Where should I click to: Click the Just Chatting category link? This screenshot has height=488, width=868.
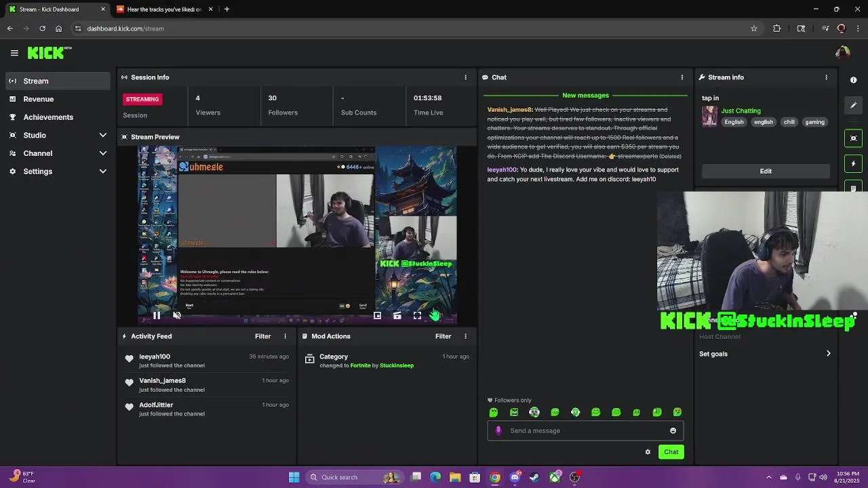click(x=741, y=110)
